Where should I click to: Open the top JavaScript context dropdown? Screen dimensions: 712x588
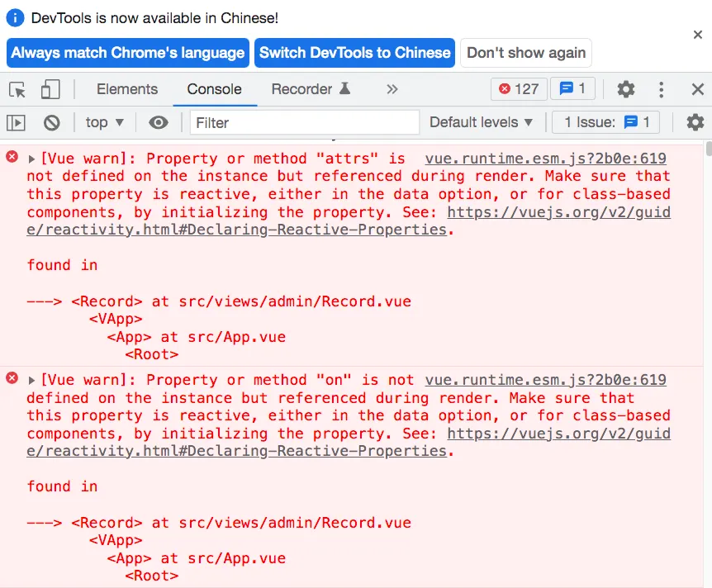click(104, 122)
